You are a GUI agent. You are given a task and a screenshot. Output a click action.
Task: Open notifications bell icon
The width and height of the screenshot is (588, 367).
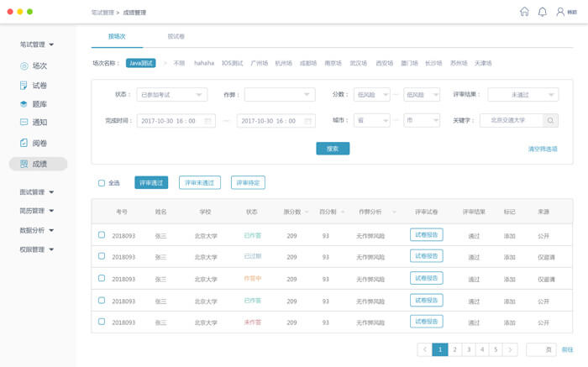(x=542, y=12)
